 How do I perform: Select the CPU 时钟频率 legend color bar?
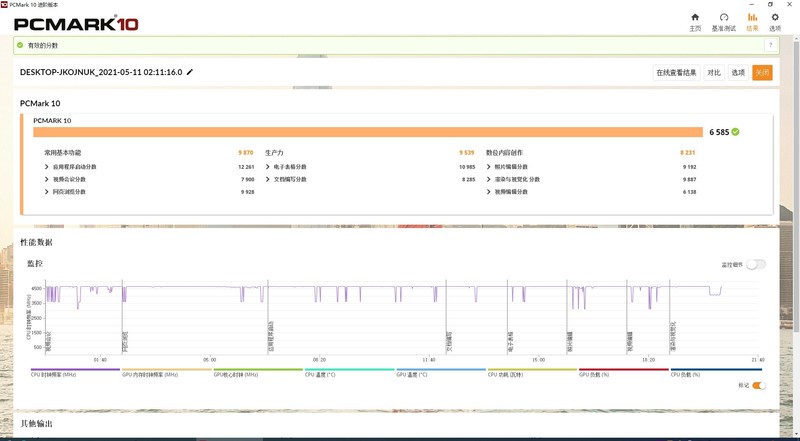click(75, 369)
